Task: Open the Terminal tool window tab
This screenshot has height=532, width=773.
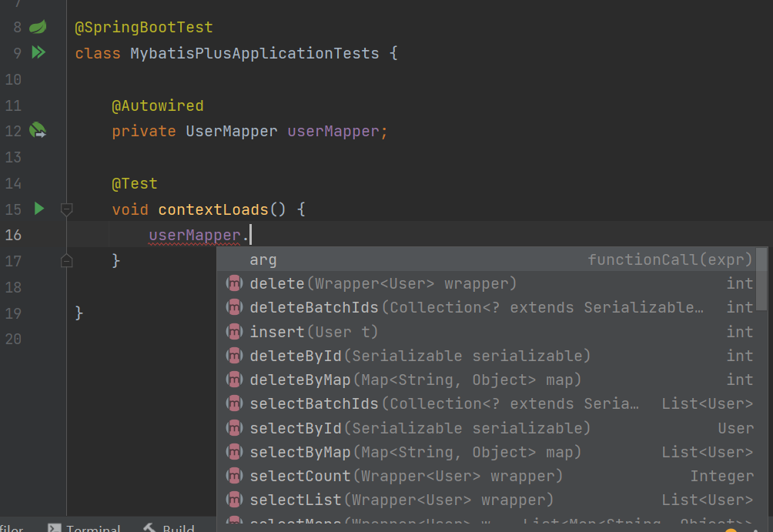Action: click(85, 527)
